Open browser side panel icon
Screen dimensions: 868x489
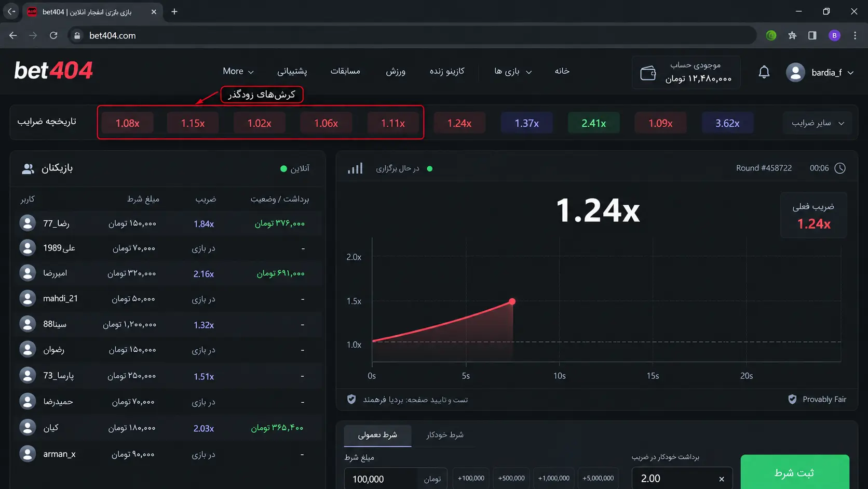[812, 35]
